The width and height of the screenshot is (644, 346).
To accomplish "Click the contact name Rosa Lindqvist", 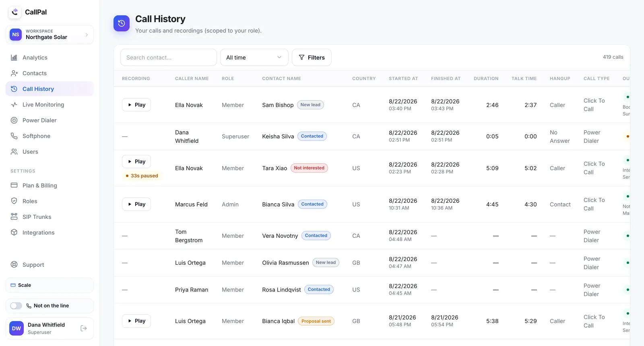I will click(x=281, y=290).
